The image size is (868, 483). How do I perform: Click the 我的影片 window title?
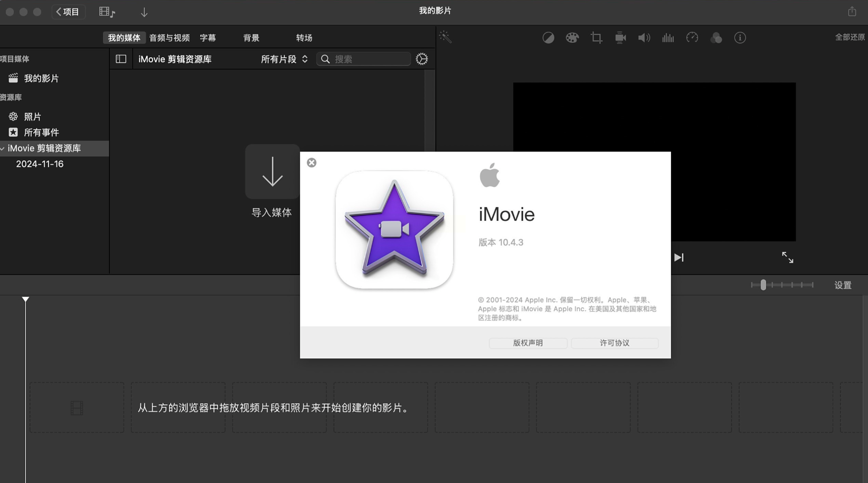click(x=435, y=11)
